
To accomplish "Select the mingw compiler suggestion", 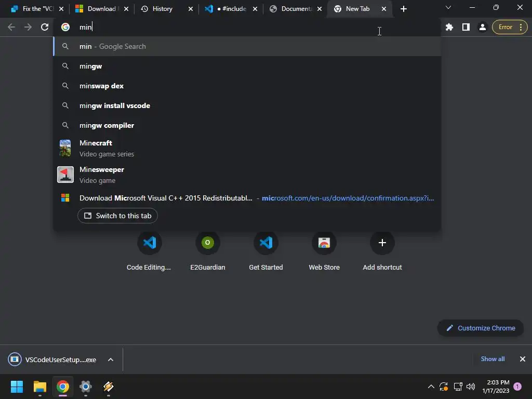I will point(247,125).
